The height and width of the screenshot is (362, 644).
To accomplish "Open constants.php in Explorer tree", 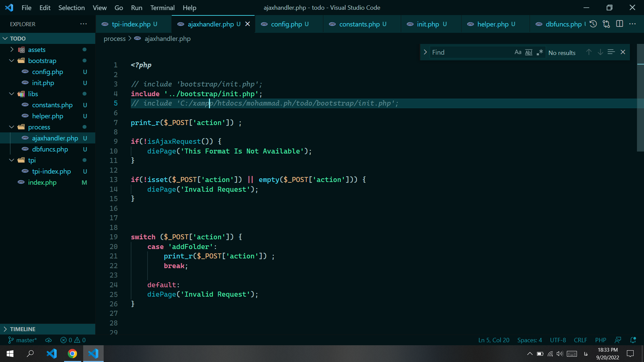I will [48, 105].
